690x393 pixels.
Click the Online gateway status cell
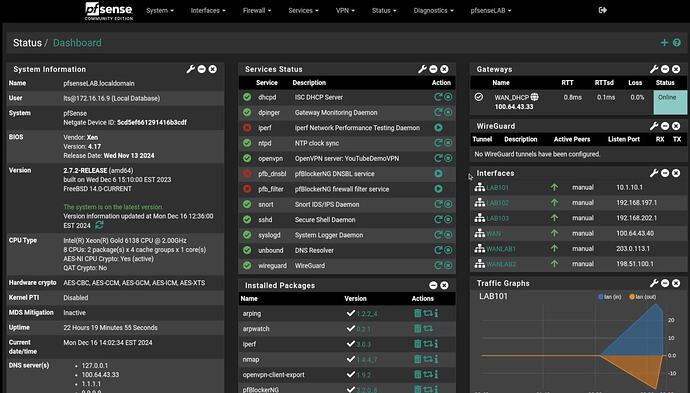coord(670,102)
